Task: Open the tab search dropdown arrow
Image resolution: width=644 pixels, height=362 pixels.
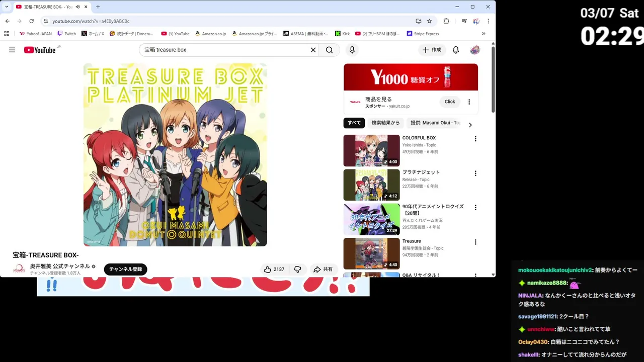Action: coord(7,7)
